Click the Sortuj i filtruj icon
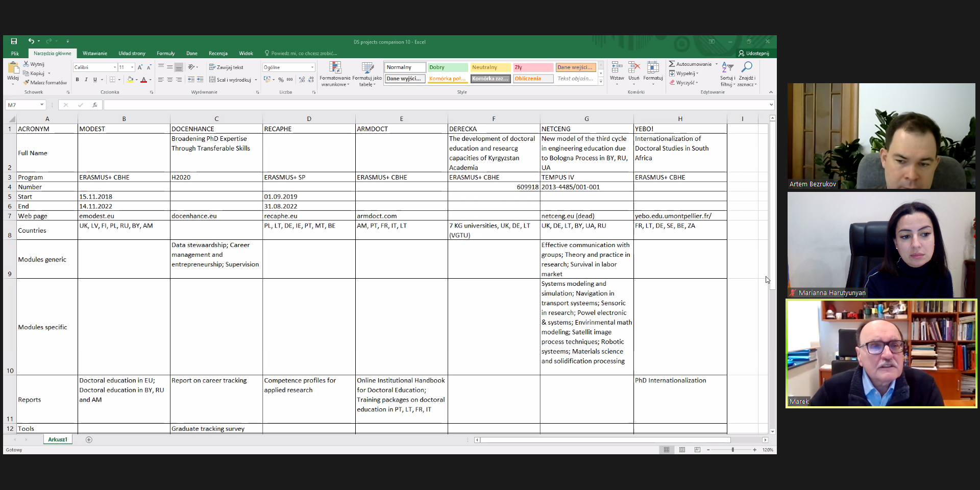Image resolution: width=980 pixels, height=490 pixels. coord(727,68)
